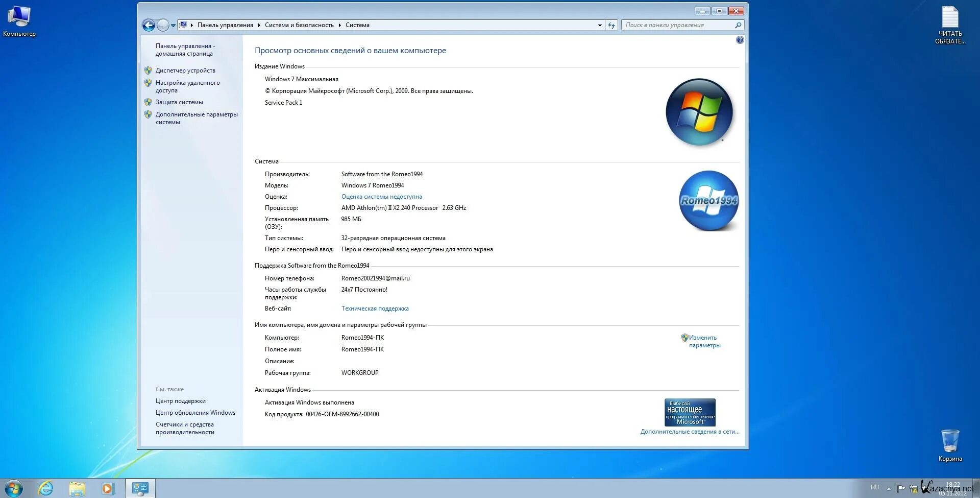This screenshot has height=498, width=980.
Task: Click the shield icon next to Изменить параметры
Action: tap(685, 338)
